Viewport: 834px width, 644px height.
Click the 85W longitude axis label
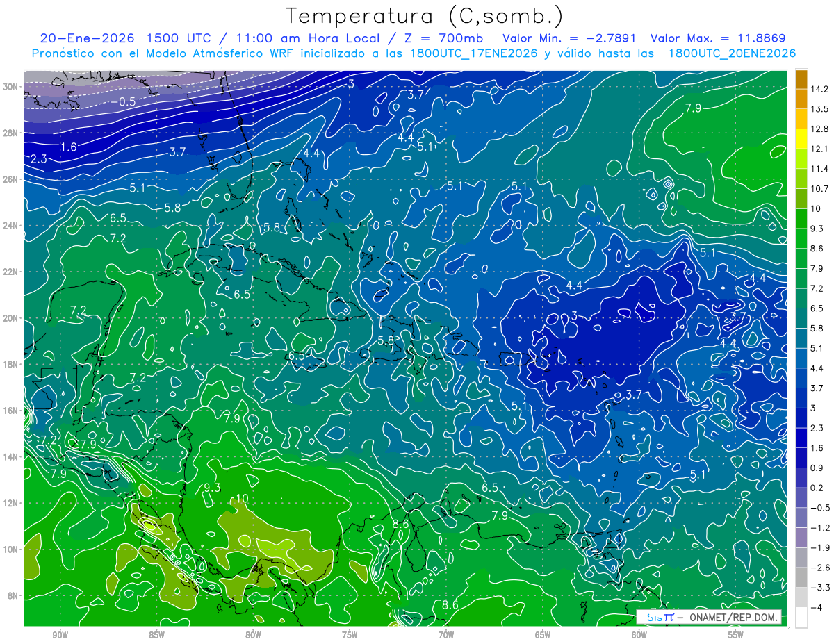click(156, 636)
